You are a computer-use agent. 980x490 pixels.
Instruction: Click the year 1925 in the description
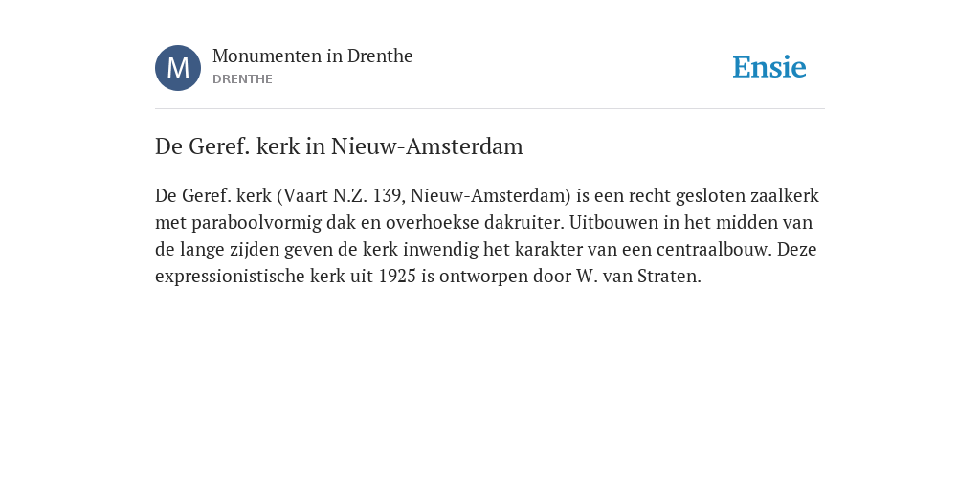tap(397, 276)
